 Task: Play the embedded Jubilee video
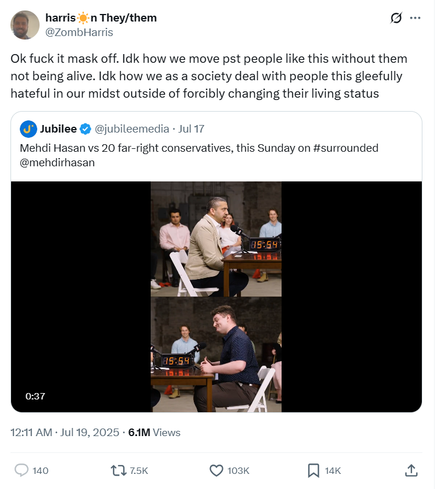(216, 297)
